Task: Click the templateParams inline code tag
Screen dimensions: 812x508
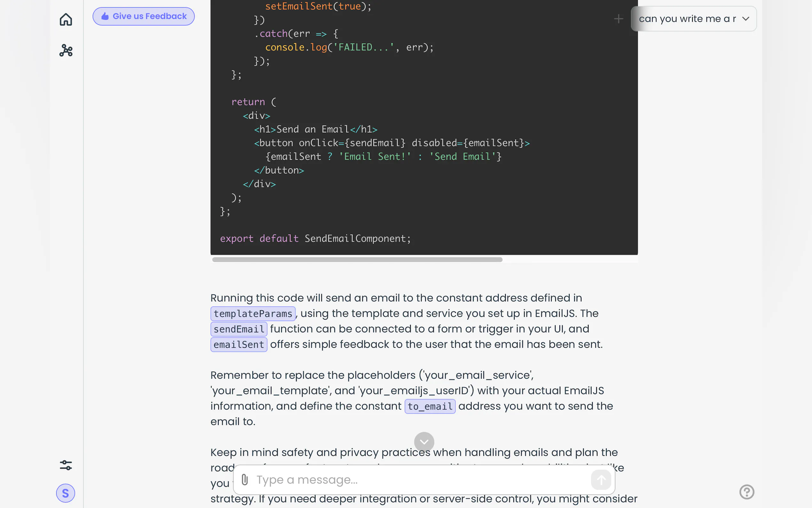Action: (253, 314)
